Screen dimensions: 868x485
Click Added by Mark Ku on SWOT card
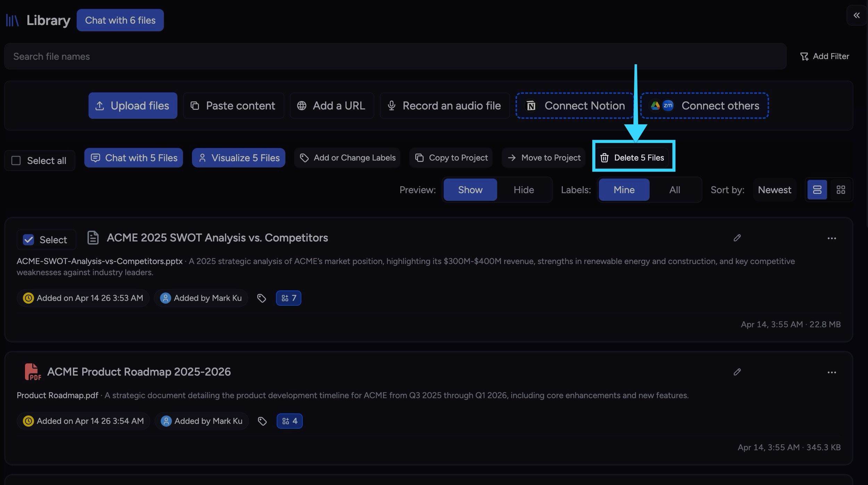click(x=201, y=298)
